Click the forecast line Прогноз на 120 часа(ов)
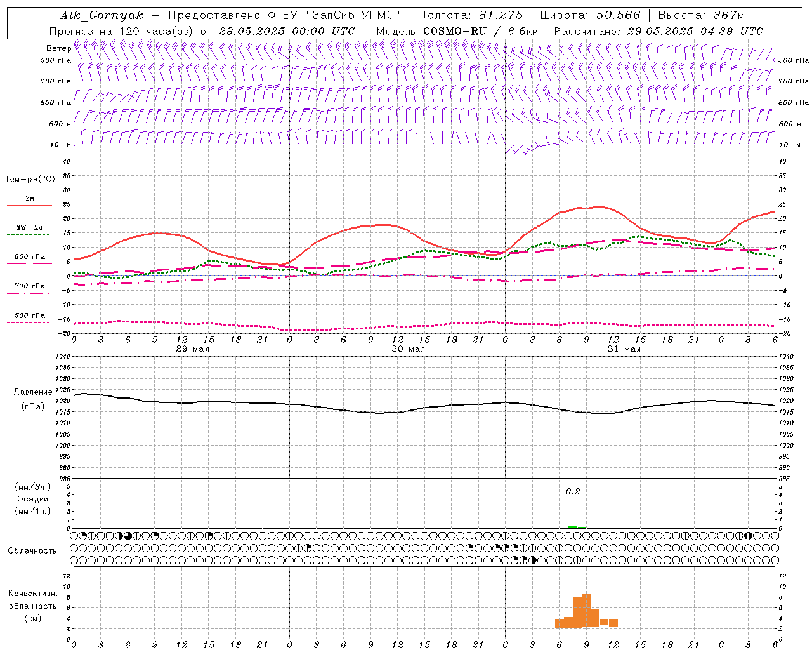 point(122,31)
